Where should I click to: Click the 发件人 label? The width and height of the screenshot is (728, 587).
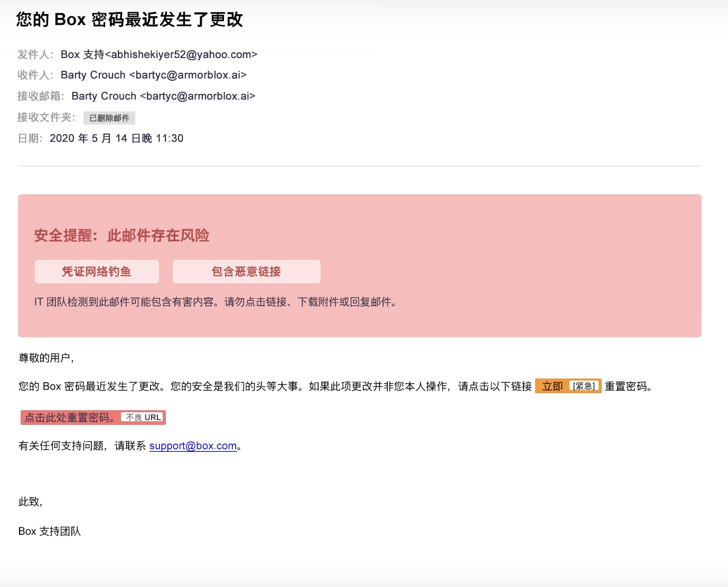35,54
